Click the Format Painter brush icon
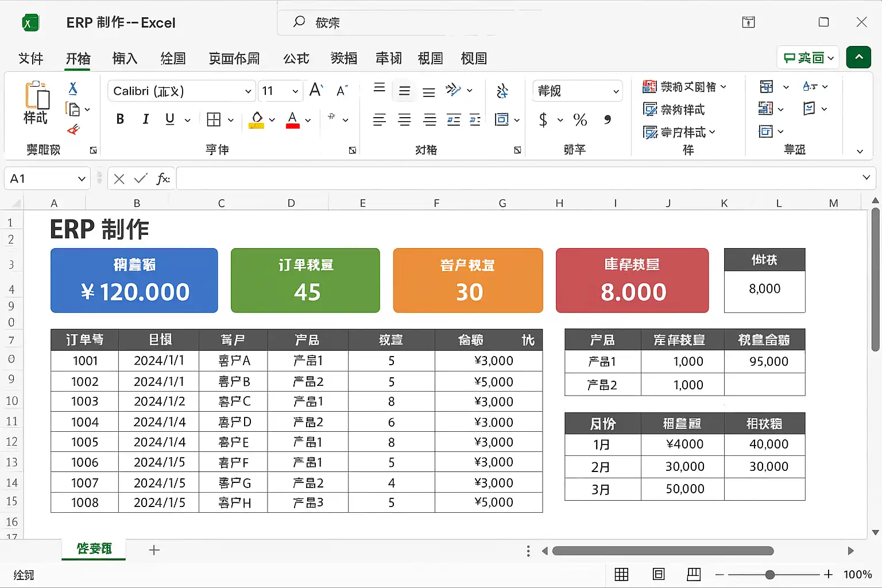Image resolution: width=882 pixels, height=588 pixels. click(73, 130)
